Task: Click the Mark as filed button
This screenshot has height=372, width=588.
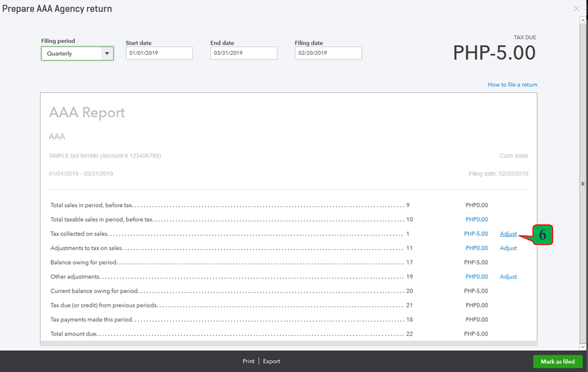Action: pos(557,361)
